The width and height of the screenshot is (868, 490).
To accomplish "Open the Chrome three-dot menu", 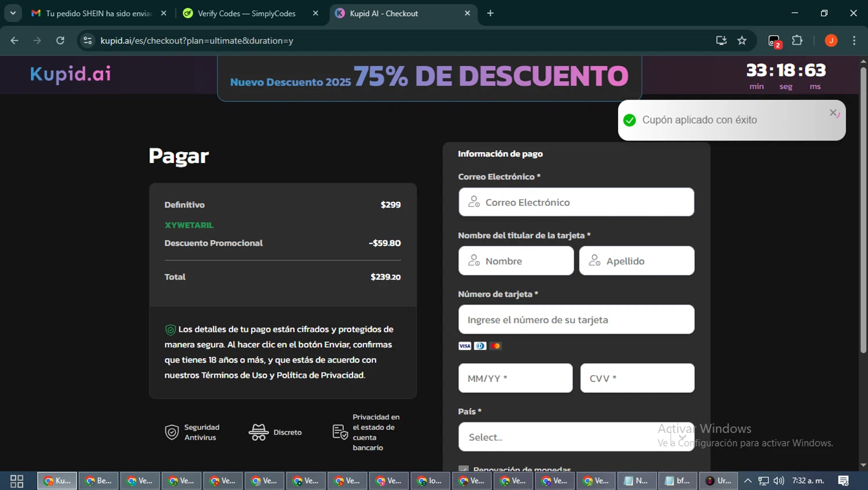I will pyautogui.click(x=854, y=40).
